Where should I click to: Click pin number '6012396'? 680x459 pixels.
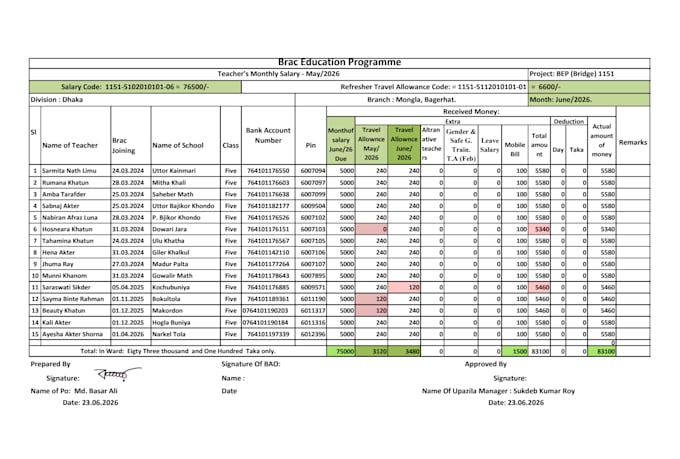coord(313,334)
